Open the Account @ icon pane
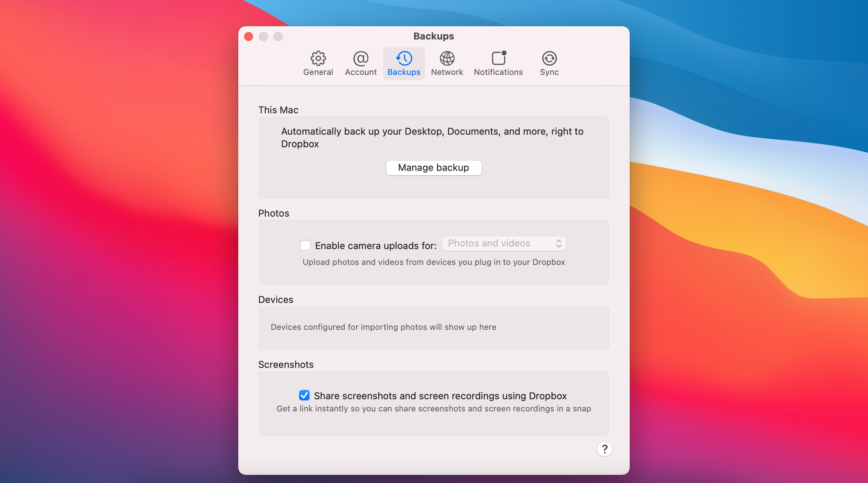Screen dimensions: 868x483 (x=360, y=58)
